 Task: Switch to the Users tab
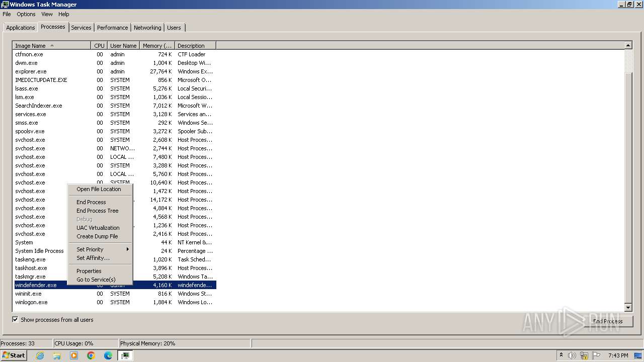click(x=174, y=28)
